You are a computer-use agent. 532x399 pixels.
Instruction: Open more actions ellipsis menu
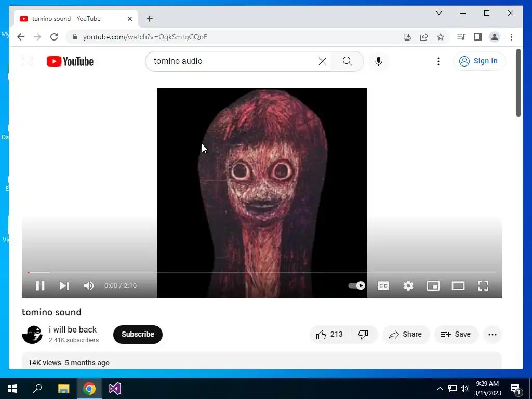click(493, 334)
